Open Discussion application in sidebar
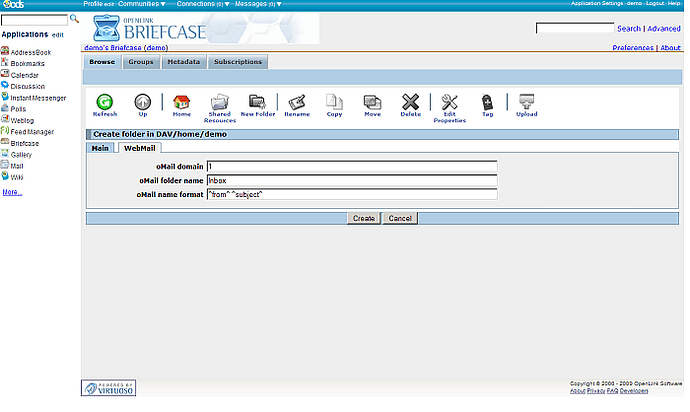This screenshot has height=412, width=690. (x=28, y=86)
